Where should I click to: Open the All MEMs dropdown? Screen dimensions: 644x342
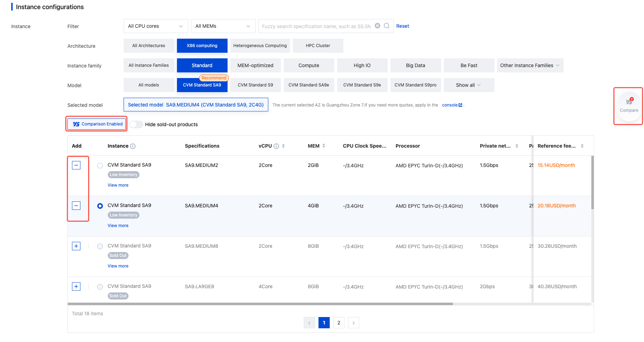pos(223,26)
